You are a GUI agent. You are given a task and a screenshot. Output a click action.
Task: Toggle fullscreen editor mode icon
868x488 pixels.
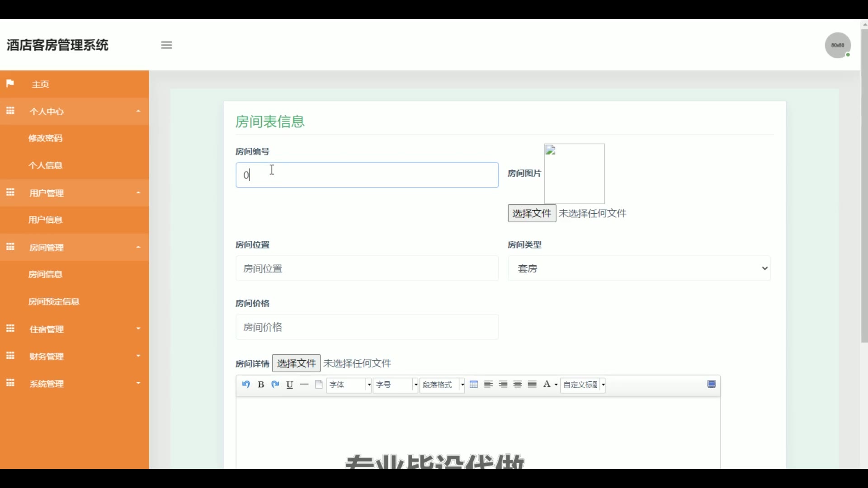tap(711, 385)
